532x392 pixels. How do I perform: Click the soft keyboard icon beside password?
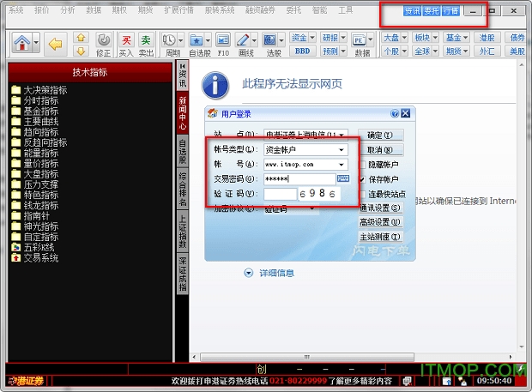(343, 178)
